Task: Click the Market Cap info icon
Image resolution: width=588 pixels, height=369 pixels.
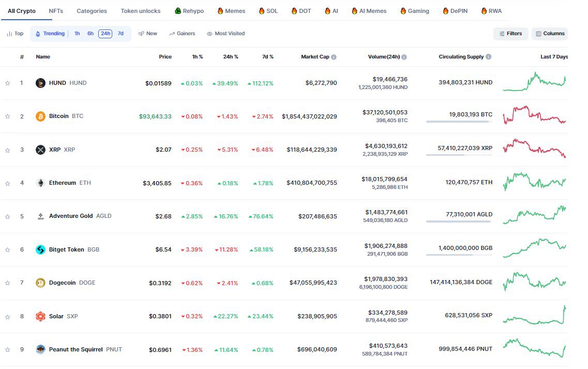Action: (334, 57)
